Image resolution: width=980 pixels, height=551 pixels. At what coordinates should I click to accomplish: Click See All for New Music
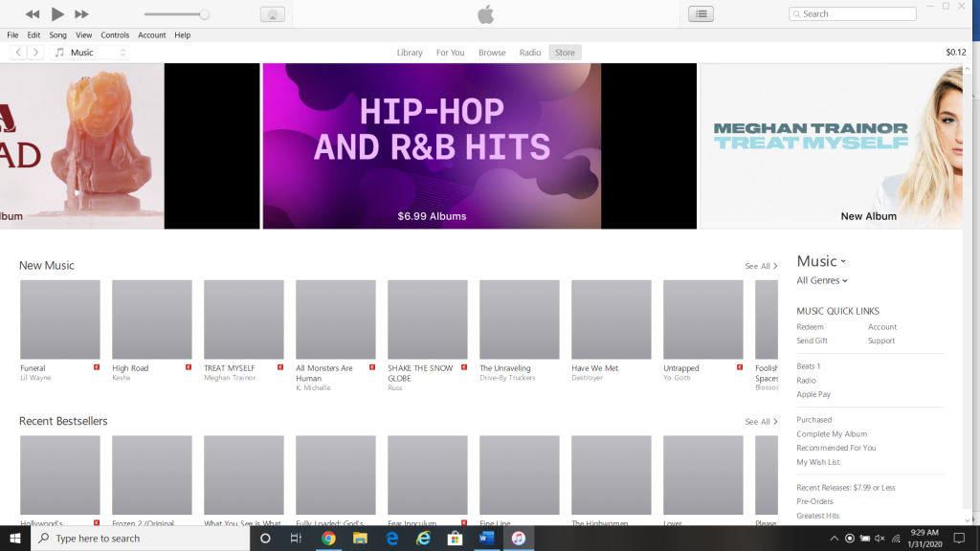pos(761,266)
